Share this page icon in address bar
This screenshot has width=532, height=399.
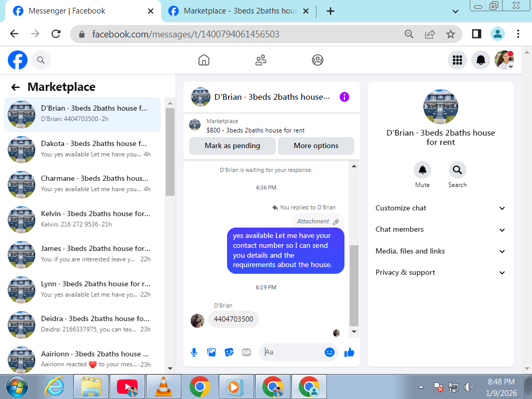point(430,34)
